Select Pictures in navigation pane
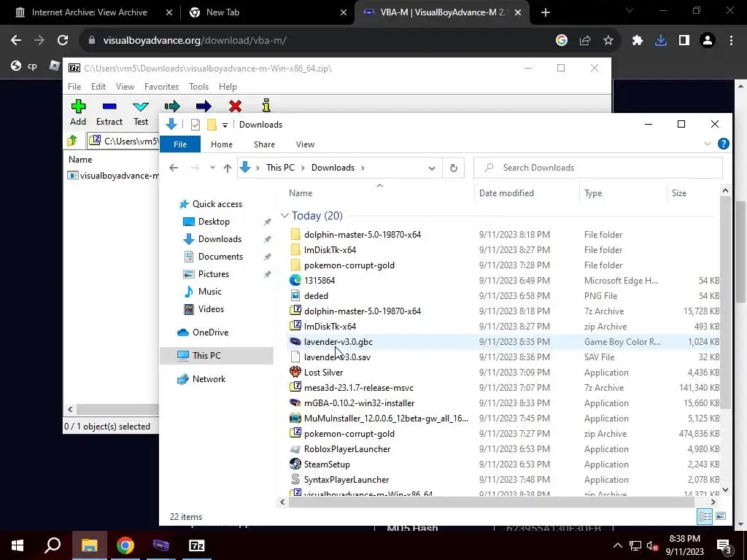747x560 pixels. pos(214,274)
